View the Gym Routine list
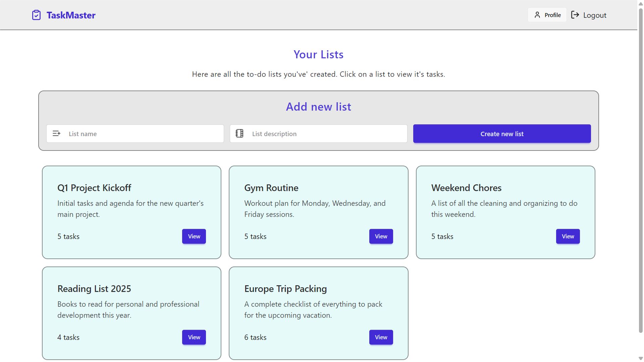This screenshot has width=644, height=362. tap(381, 236)
